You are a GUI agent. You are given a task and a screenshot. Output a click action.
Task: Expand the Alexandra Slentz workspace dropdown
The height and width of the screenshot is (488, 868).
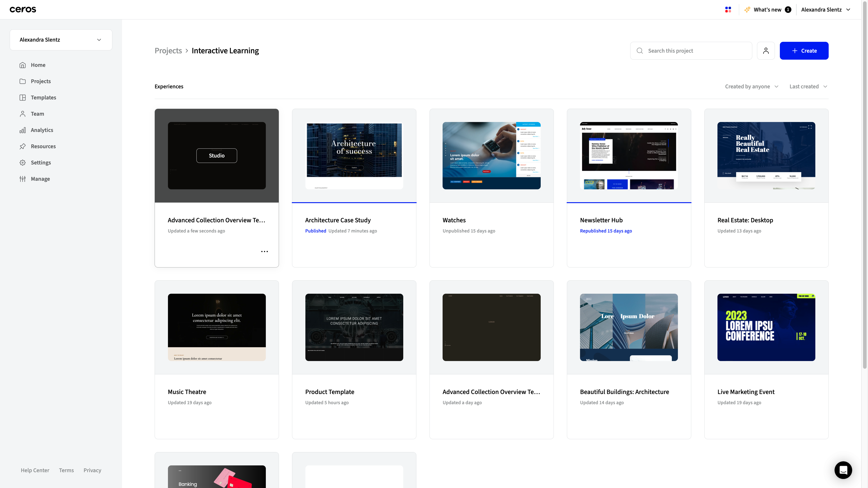61,40
